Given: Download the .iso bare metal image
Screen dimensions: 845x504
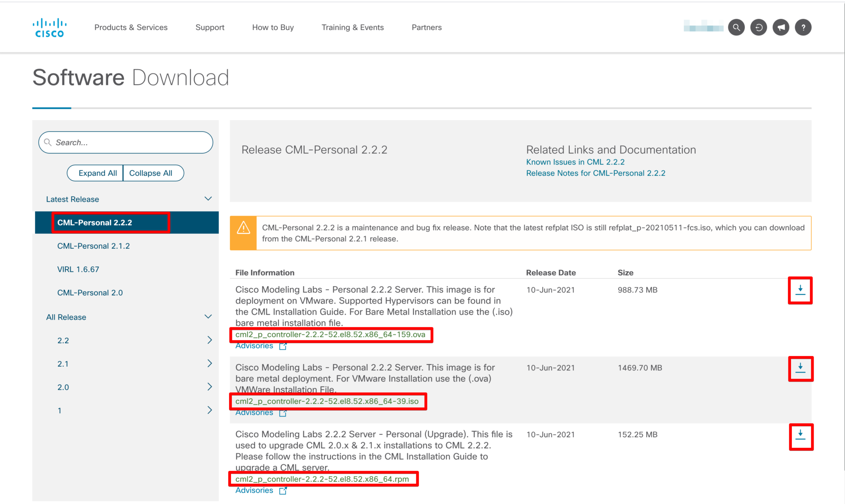Looking at the screenshot, I should [x=800, y=368].
